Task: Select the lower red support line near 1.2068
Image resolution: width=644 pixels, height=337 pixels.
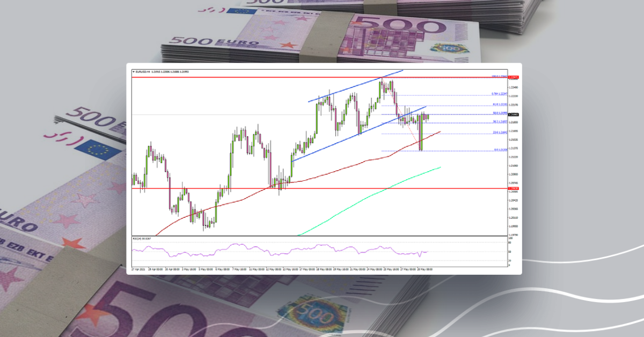Action: [215, 188]
